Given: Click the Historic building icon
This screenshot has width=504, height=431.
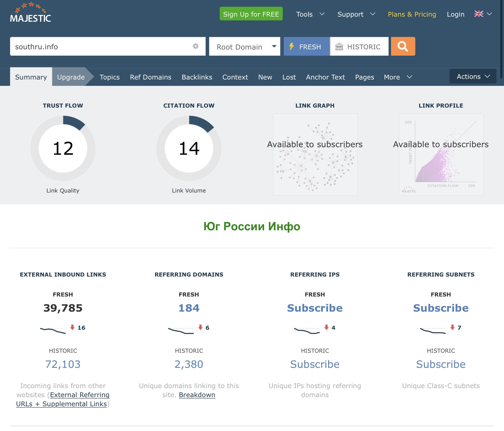Looking at the screenshot, I should [x=339, y=47].
